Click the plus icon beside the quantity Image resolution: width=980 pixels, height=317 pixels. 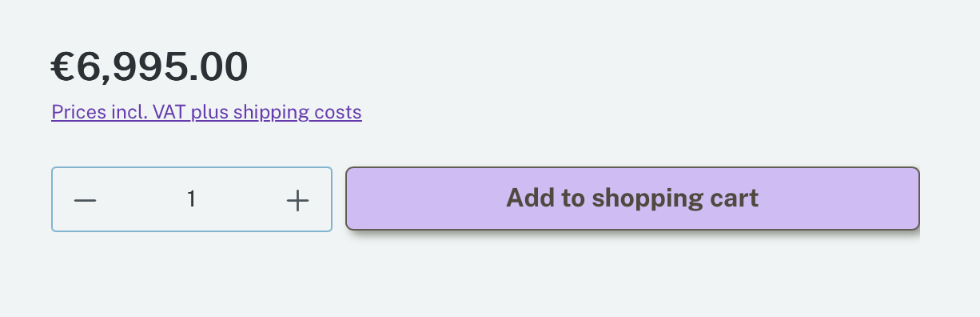pyautogui.click(x=297, y=200)
